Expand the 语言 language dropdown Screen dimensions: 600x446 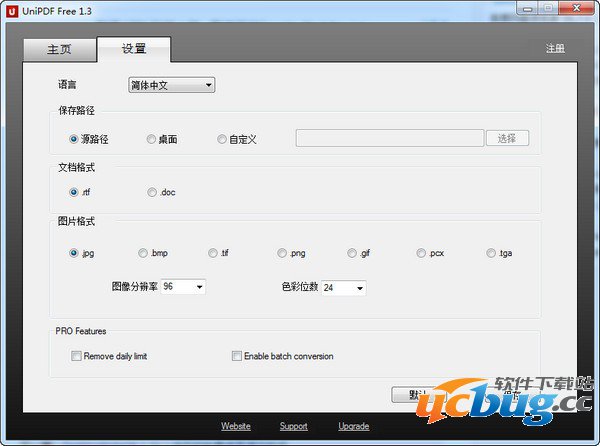pos(171,86)
